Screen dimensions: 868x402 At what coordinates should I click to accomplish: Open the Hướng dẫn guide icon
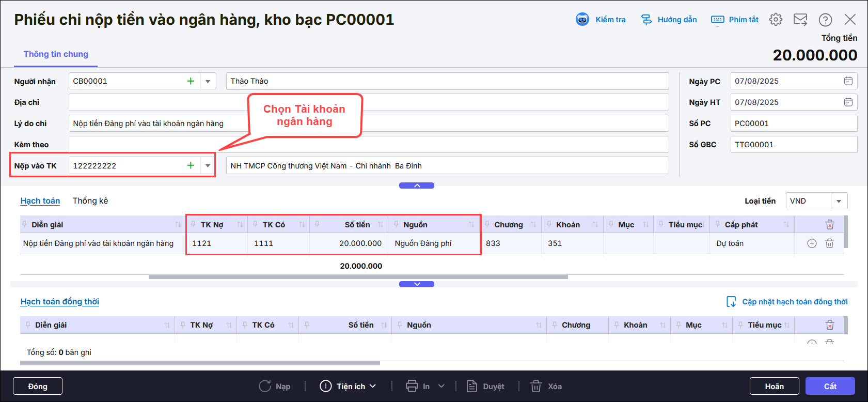point(646,20)
